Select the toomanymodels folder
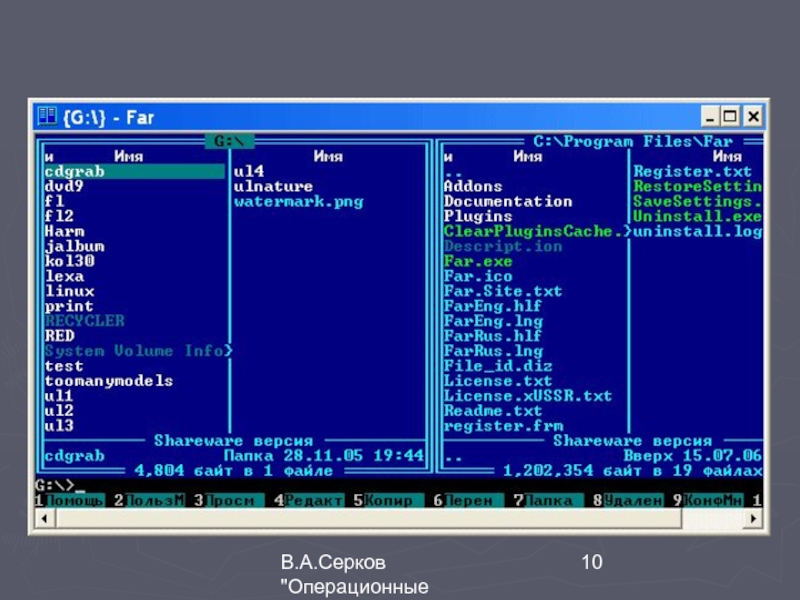 click(108, 381)
